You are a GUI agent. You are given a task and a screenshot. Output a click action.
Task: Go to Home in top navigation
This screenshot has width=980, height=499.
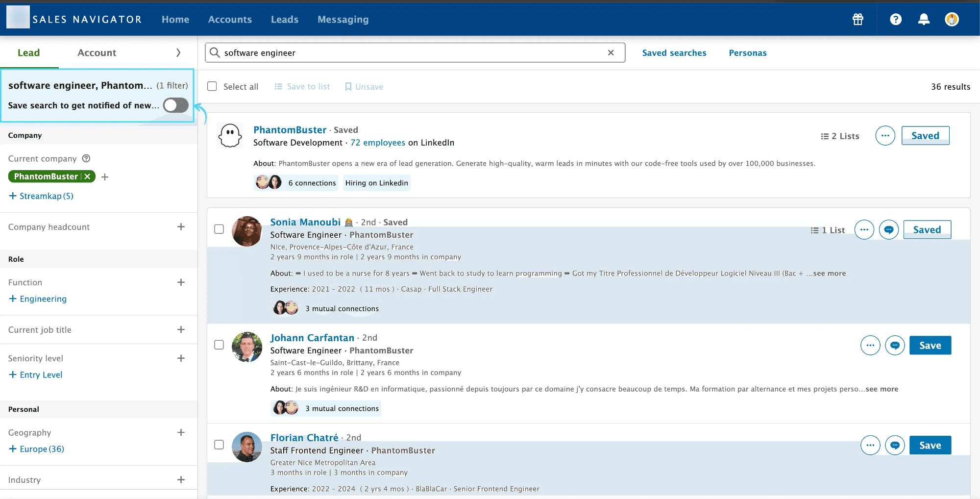pos(175,19)
